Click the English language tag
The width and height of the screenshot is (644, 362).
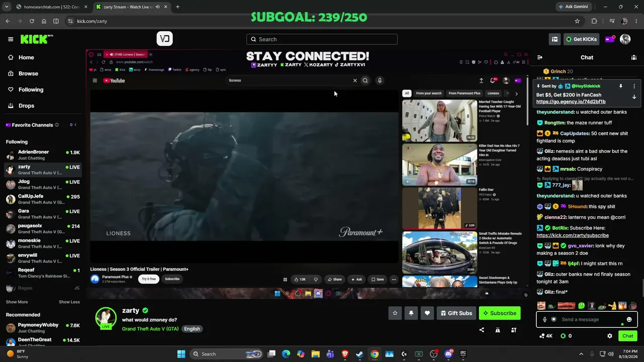[192, 329]
